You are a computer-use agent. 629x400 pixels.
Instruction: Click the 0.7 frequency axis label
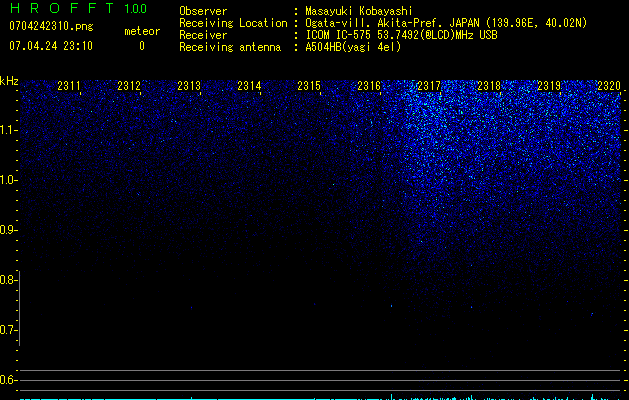tap(8, 330)
